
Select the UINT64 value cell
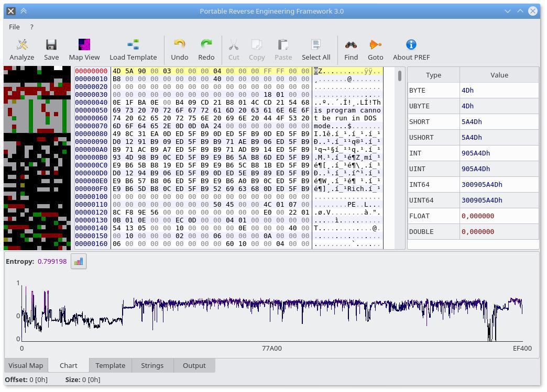coord(499,200)
